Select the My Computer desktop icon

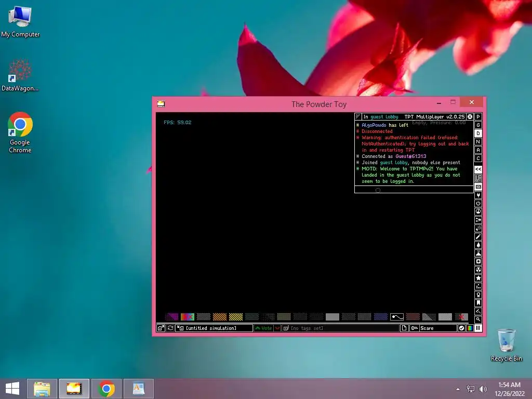pos(20,21)
